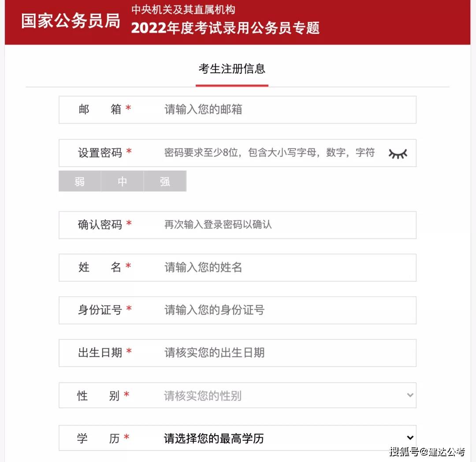Click the 中央机关及其直属机构 header text

(x=183, y=10)
